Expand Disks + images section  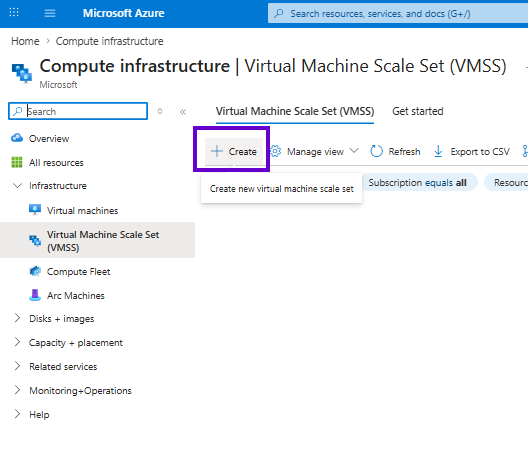click(x=17, y=318)
